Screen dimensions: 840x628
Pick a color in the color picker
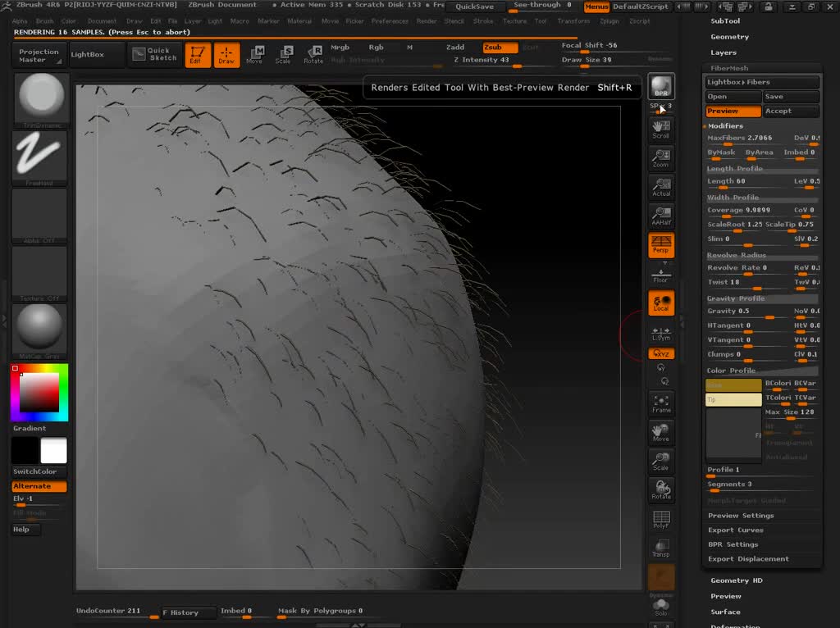pyautogui.click(x=39, y=393)
